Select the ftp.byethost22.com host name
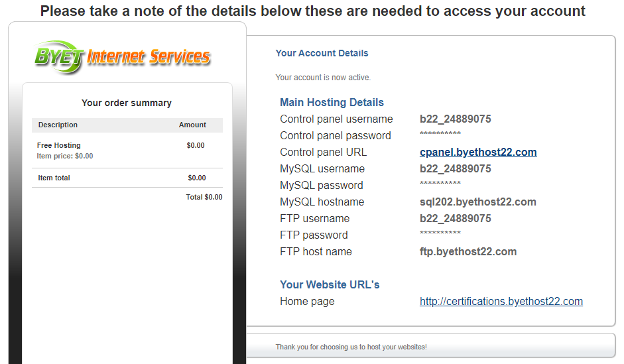624x364 pixels. [x=468, y=252]
